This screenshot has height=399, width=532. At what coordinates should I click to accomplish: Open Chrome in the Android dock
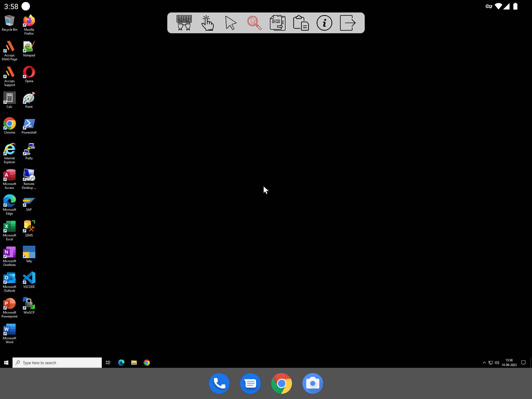[x=282, y=383]
